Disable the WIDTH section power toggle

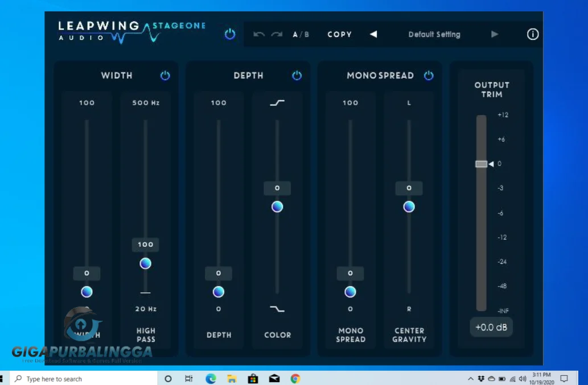click(x=165, y=75)
